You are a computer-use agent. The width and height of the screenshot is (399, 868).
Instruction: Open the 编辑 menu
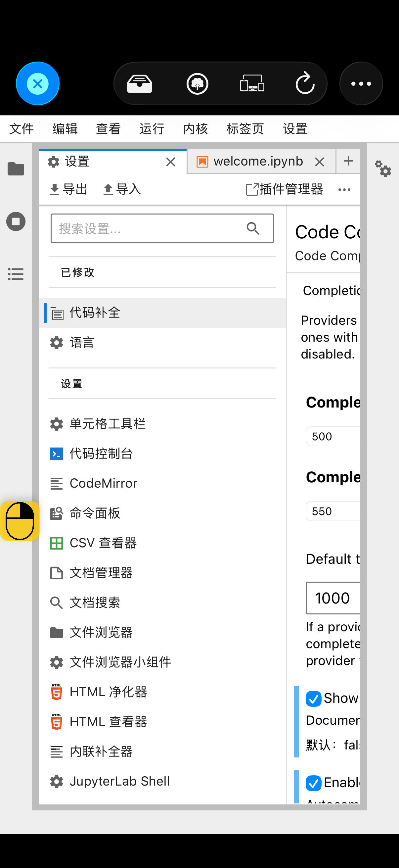(x=65, y=129)
